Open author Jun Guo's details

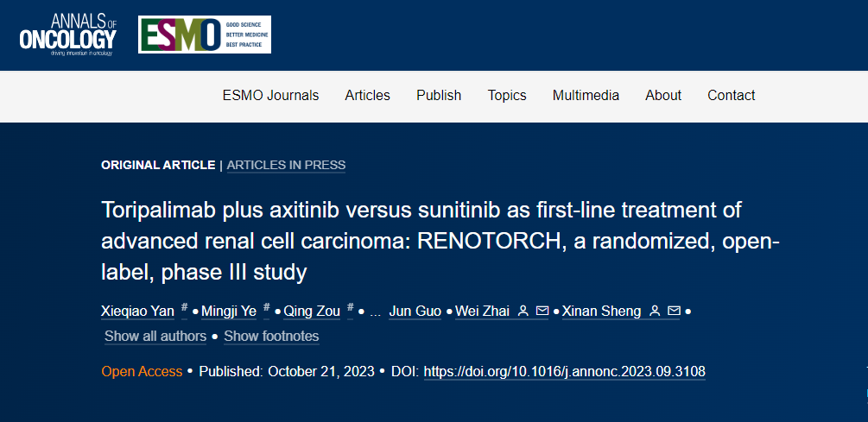(415, 312)
